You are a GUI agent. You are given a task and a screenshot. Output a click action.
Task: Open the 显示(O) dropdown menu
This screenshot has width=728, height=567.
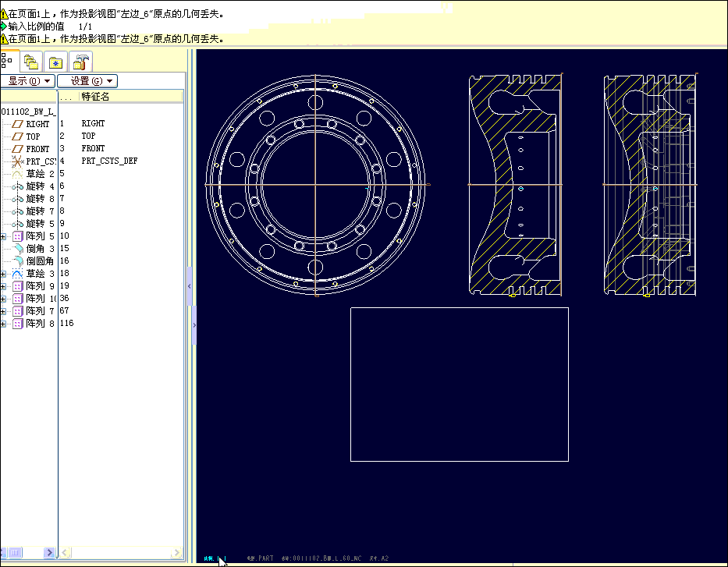point(27,81)
